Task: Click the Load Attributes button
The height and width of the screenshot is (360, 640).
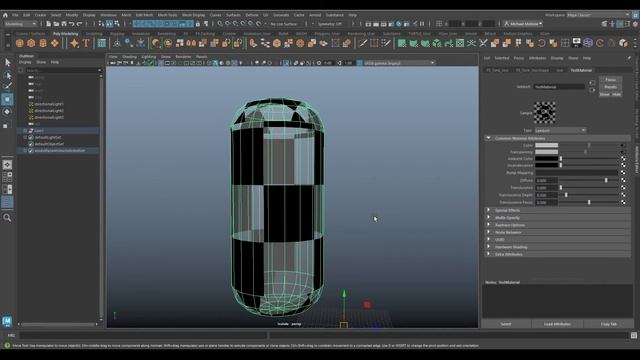Action: pyautogui.click(x=557, y=324)
